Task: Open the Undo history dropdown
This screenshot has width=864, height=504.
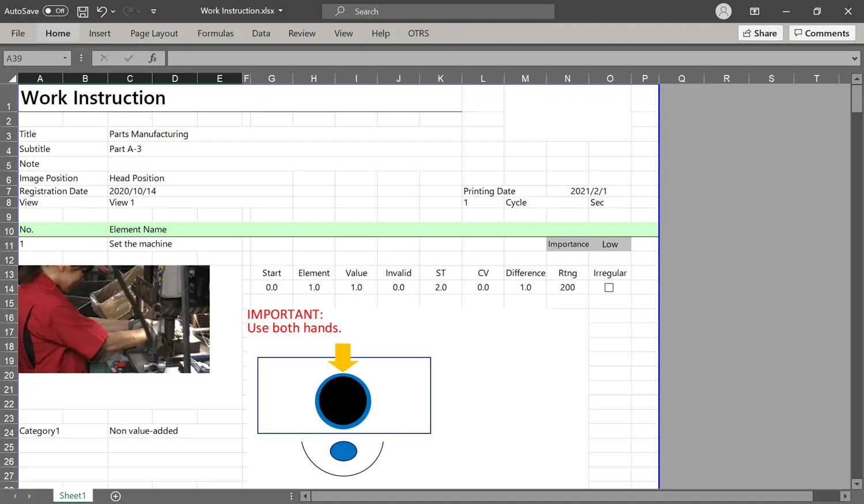Action: tap(113, 11)
